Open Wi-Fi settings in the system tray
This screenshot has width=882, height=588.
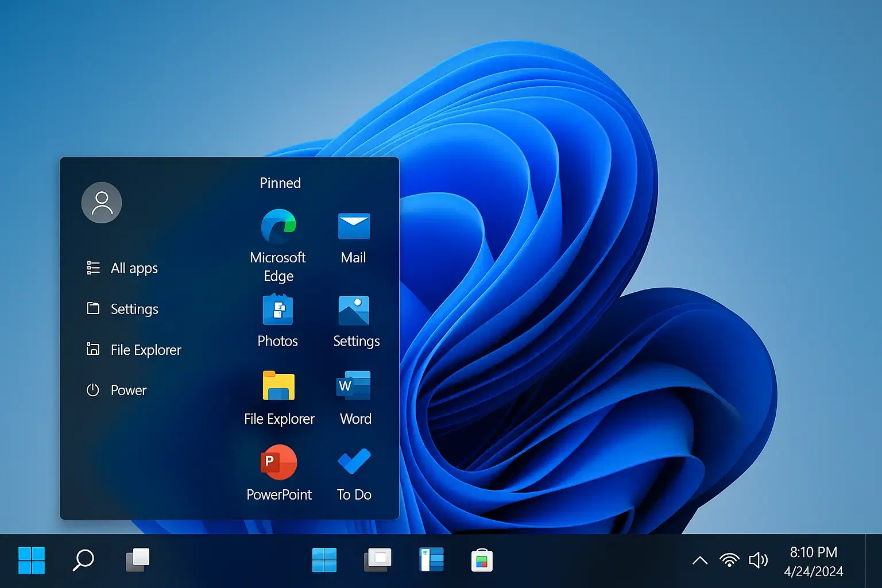coord(729,560)
